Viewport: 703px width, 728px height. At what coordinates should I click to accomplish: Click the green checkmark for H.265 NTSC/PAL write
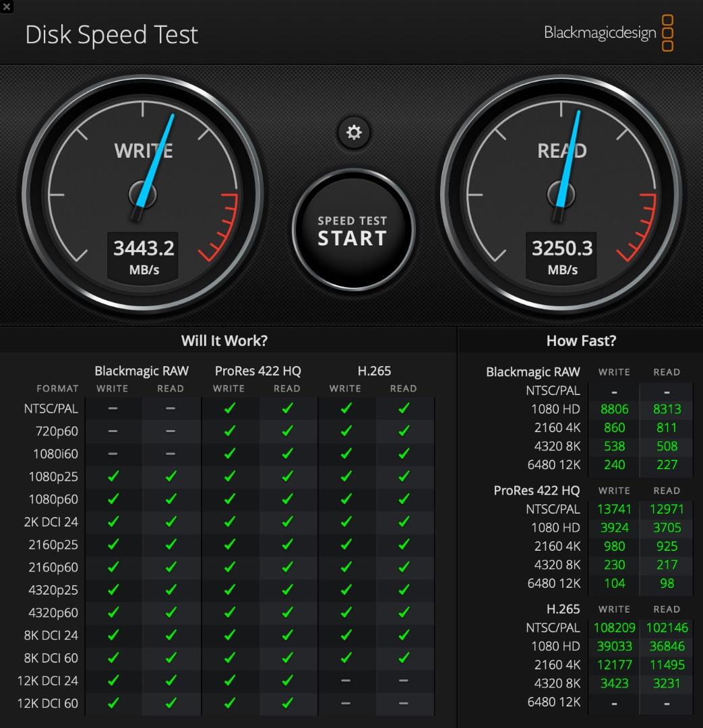pos(346,408)
